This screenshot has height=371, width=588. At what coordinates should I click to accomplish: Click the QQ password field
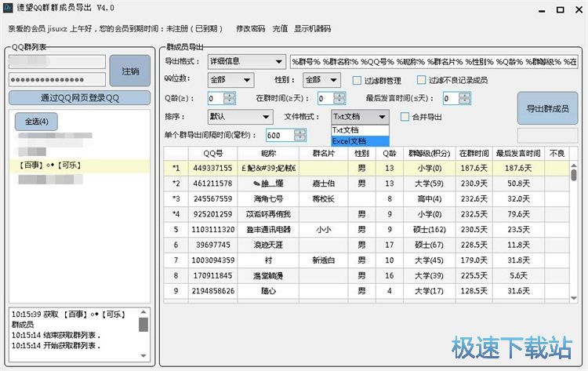click(x=57, y=79)
